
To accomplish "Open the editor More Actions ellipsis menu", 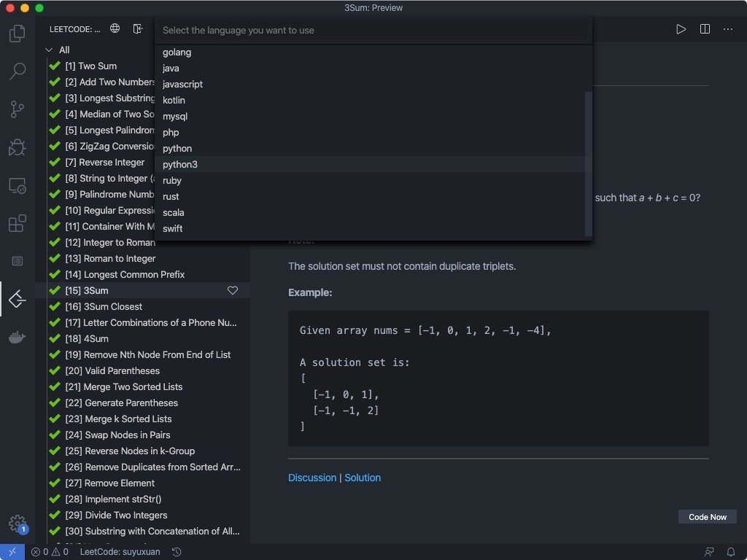I will [728, 29].
